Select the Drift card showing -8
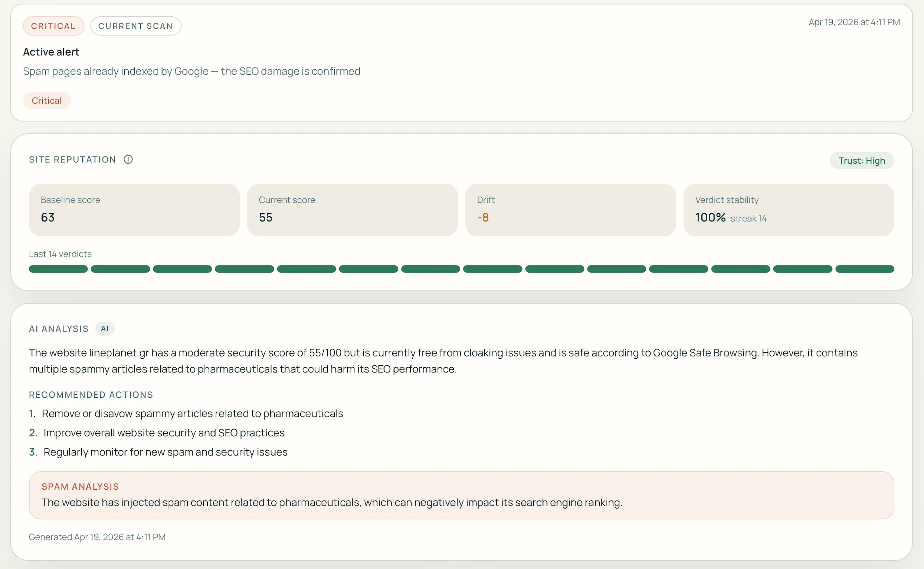 [570, 210]
